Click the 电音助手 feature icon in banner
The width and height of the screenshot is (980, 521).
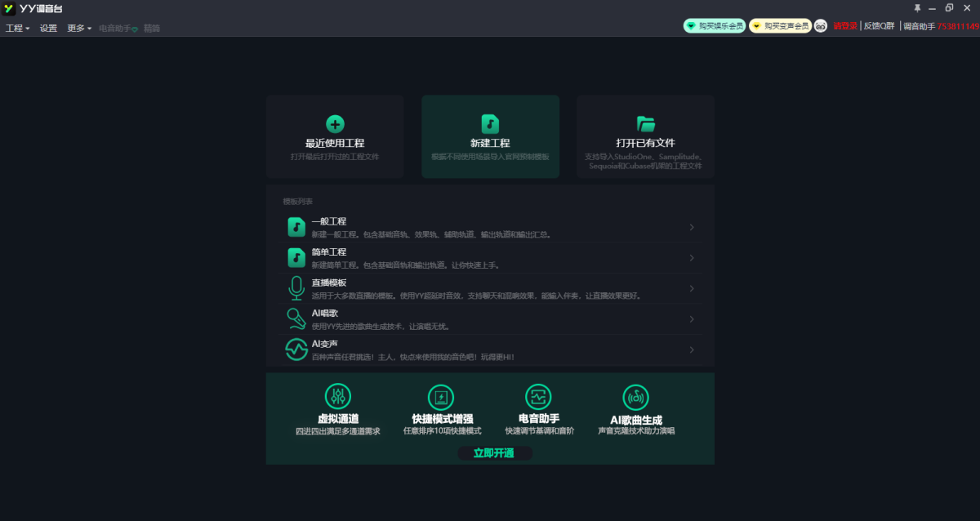pyautogui.click(x=537, y=397)
